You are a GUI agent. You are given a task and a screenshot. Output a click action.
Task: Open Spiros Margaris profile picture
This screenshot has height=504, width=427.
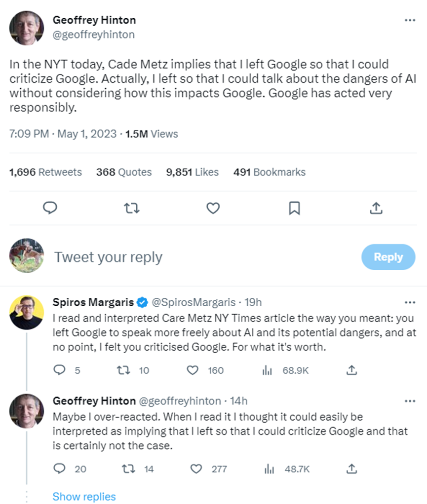pos(27,313)
